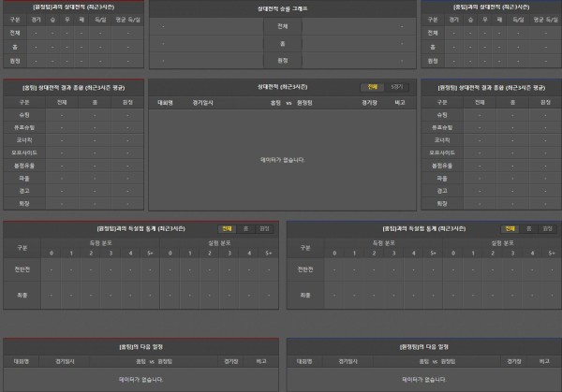The image size is (562, 392).
Task: Click 오프사이드 row in home team 경과 종합
Action: pos(22,152)
